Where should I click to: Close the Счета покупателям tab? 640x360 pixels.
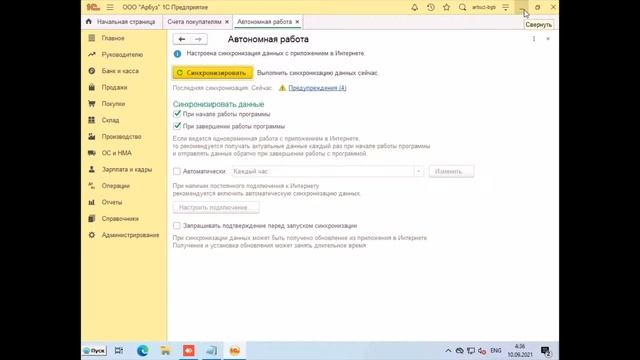tap(227, 22)
